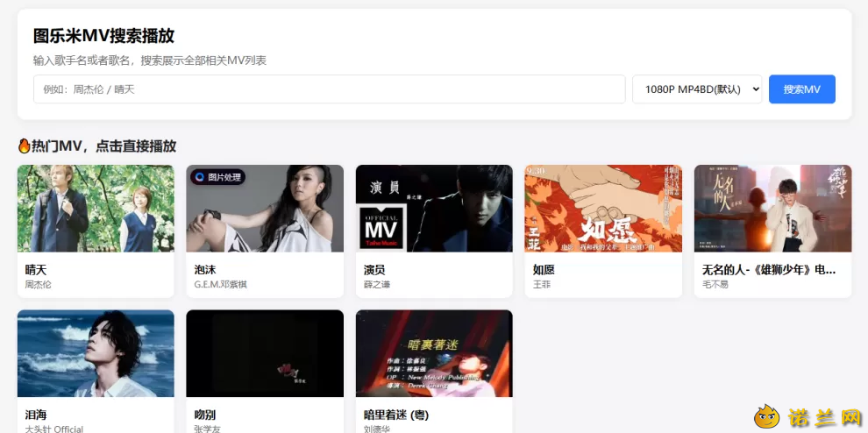Open the 无名的人 MV thumbnail

tap(772, 209)
